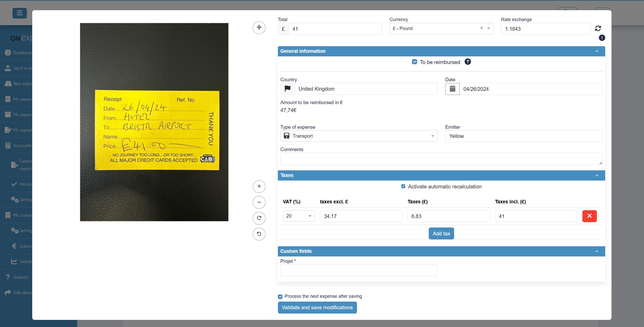Open the date calendar picker icon
644x327 pixels.
(452, 89)
